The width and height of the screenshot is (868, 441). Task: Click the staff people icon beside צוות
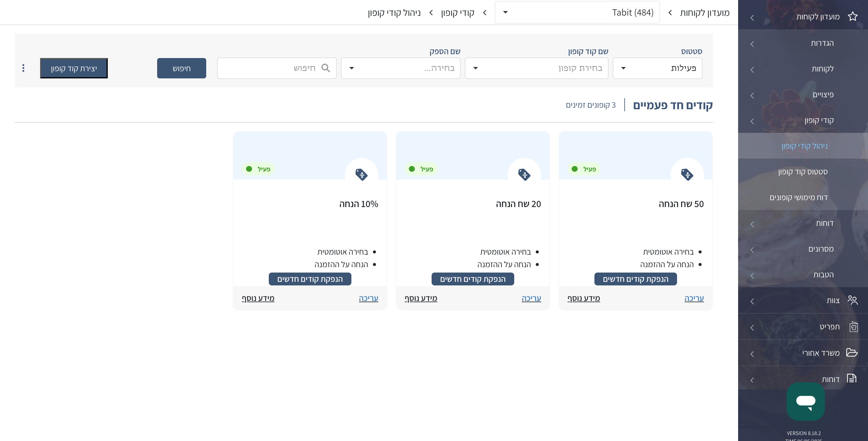[852, 300]
